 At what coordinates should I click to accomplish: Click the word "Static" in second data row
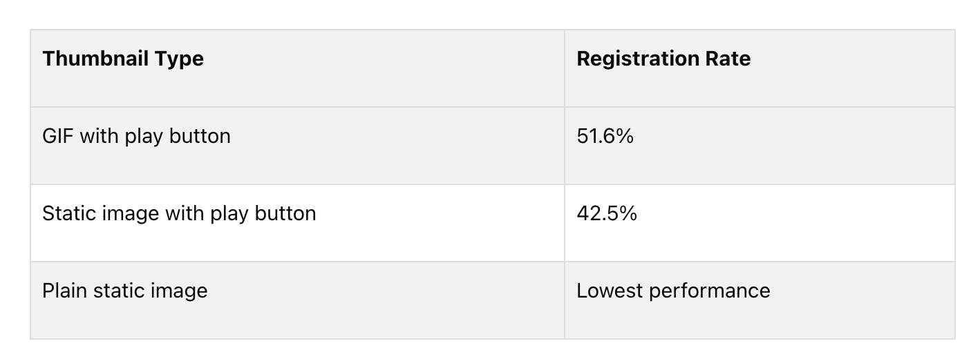(65, 213)
